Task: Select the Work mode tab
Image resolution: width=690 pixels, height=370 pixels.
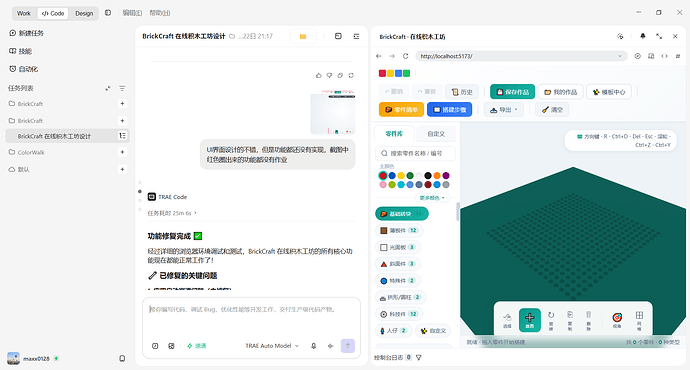Action: point(24,13)
